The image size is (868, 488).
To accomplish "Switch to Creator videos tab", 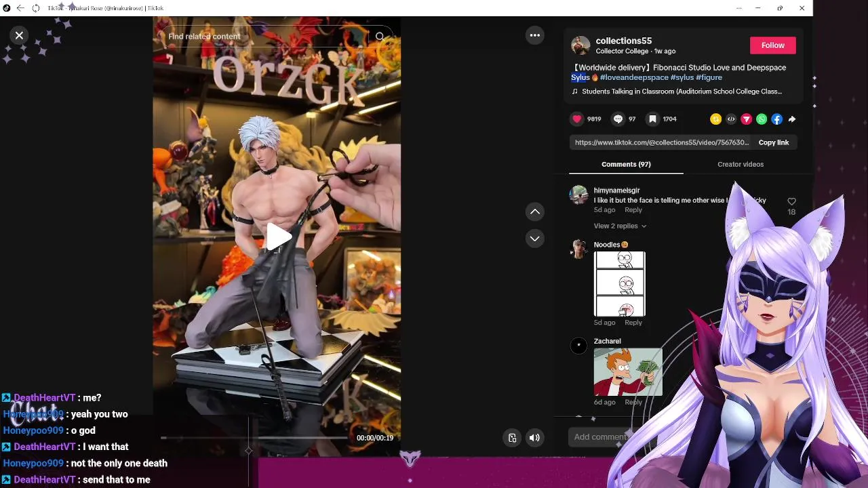I will tap(741, 164).
